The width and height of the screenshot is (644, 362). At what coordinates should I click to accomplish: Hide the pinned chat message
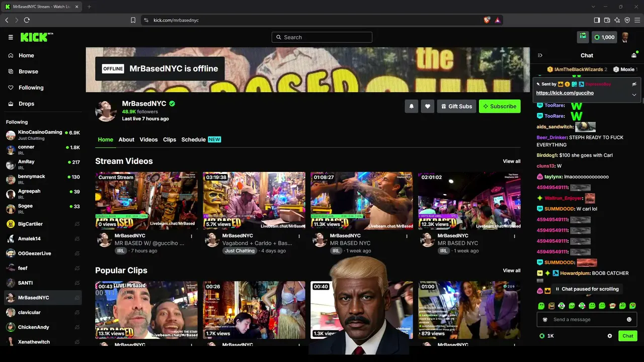point(634,84)
